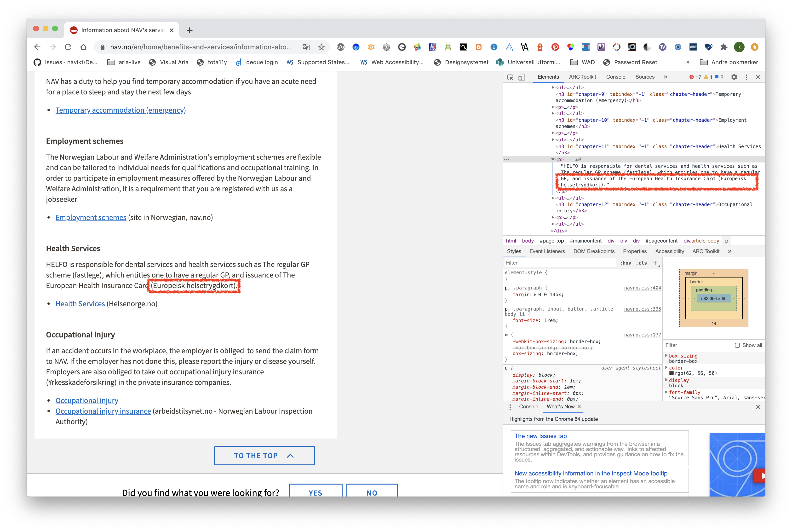The width and height of the screenshot is (792, 532).
Task: Toggle the .cls classes button
Action: (641, 263)
